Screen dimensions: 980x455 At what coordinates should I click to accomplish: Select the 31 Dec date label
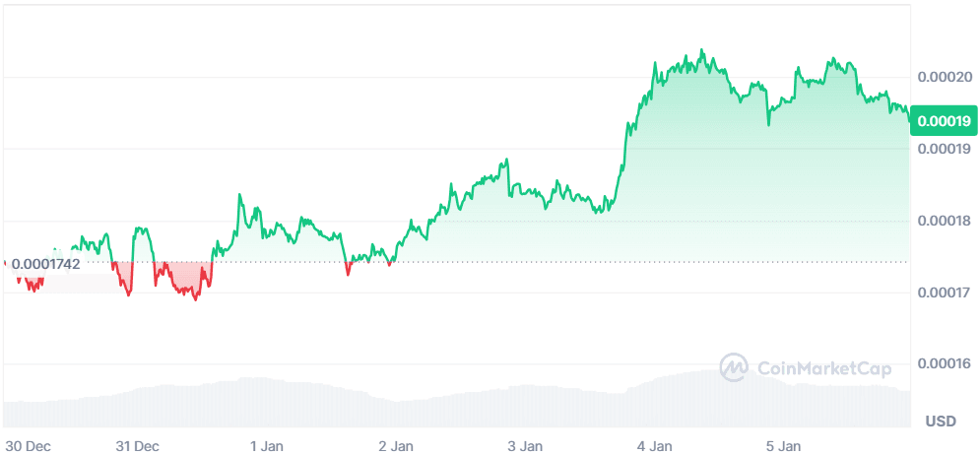coord(137,445)
